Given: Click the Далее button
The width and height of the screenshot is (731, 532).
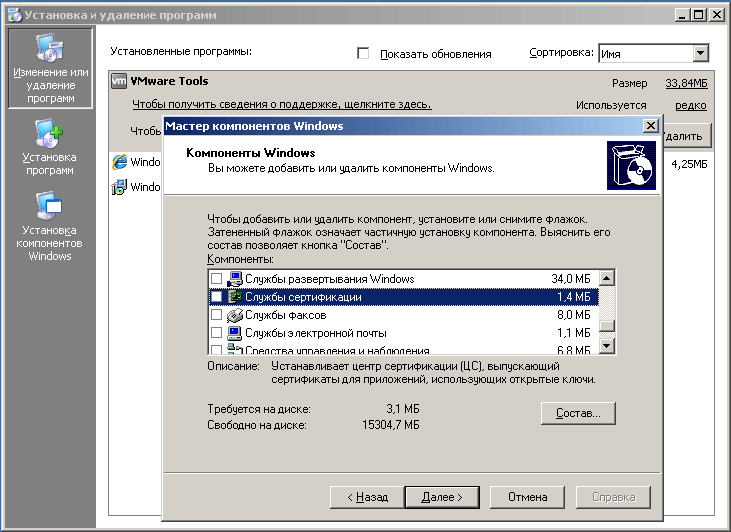Looking at the screenshot, I should (x=442, y=497).
